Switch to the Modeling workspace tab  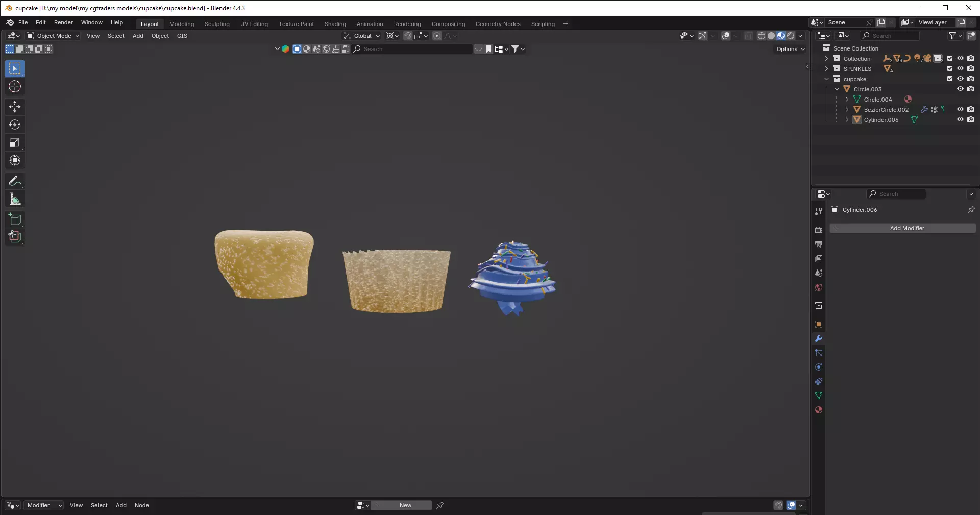click(182, 24)
